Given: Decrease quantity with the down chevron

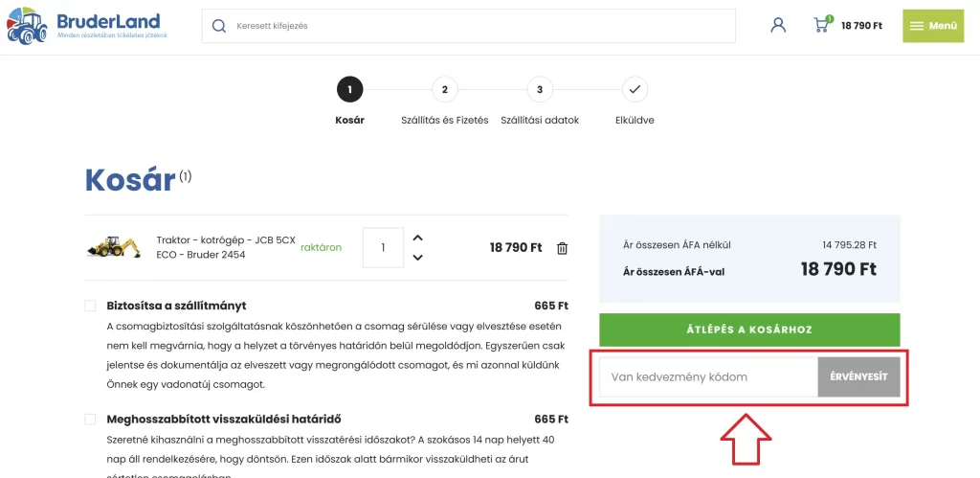Looking at the screenshot, I should (418, 257).
